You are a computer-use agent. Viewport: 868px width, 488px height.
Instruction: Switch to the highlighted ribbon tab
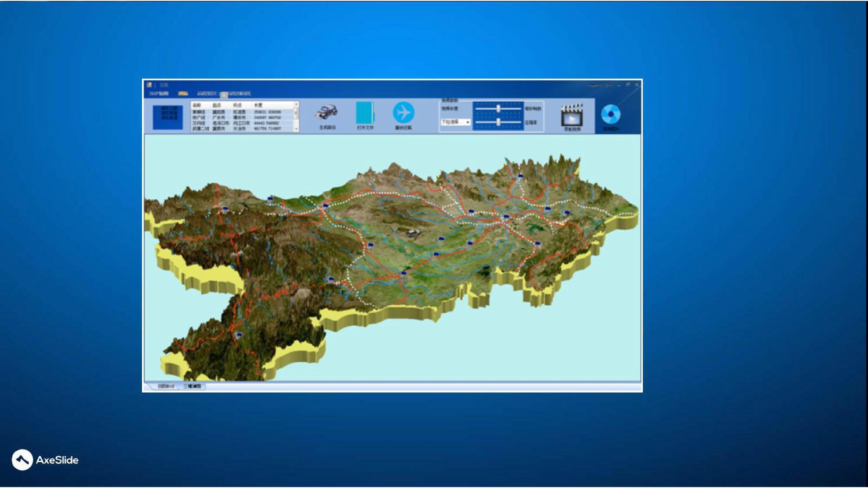(x=183, y=94)
